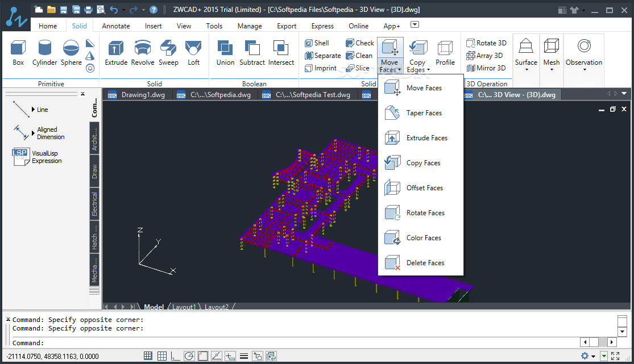Run the Separate solid edit
This screenshot has height=364, width=634.
322,55
